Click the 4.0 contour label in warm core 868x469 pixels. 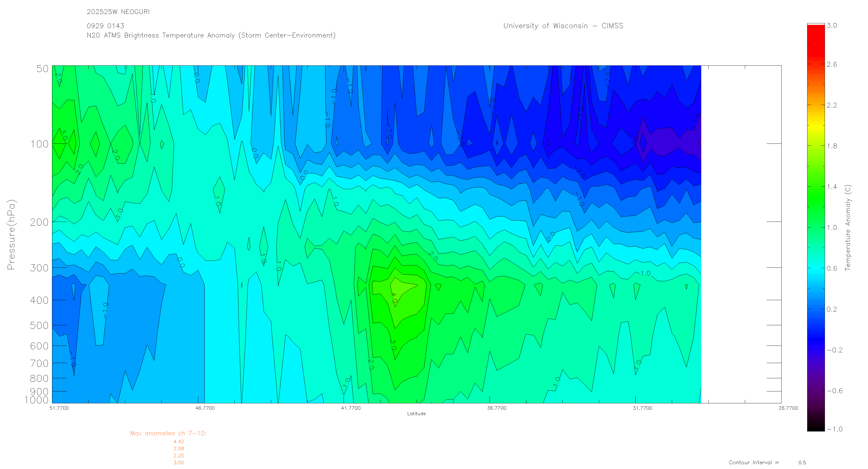(394, 298)
